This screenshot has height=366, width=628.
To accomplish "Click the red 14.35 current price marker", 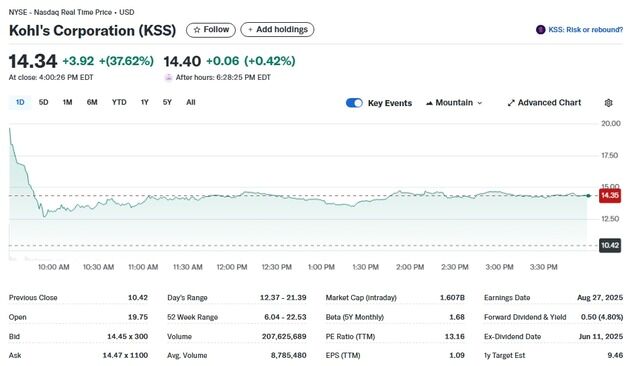I will tap(610, 195).
